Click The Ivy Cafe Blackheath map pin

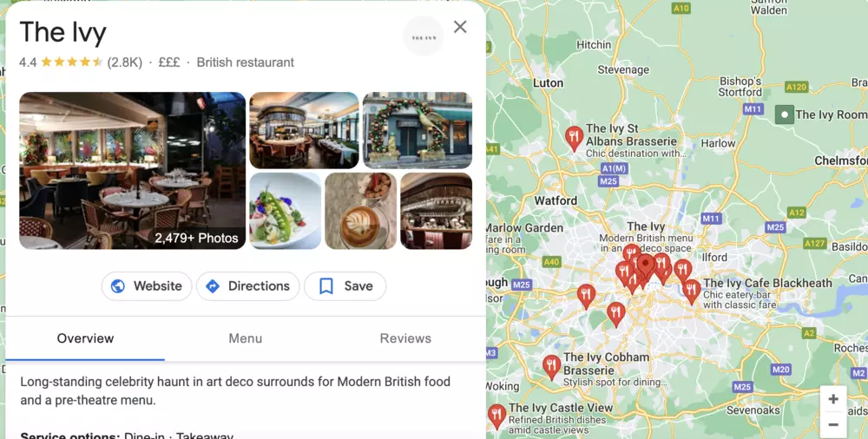click(691, 292)
